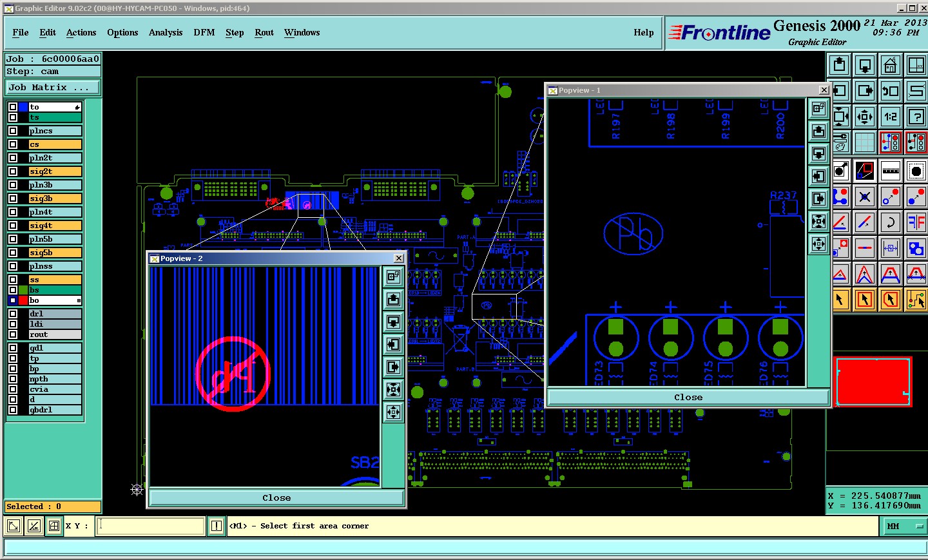Click the mirror F flip icon
Screen dimensions: 928x560
coord(916,222)
